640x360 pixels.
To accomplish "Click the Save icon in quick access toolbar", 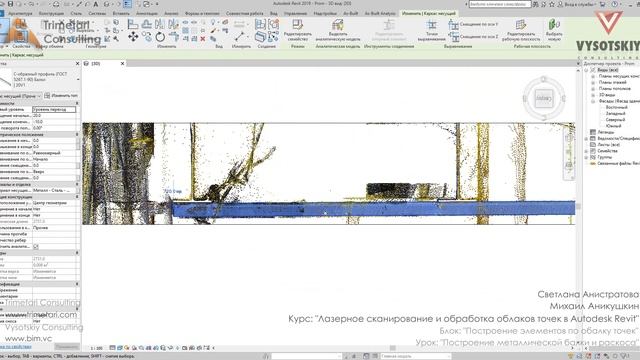I will coord(11,4).
